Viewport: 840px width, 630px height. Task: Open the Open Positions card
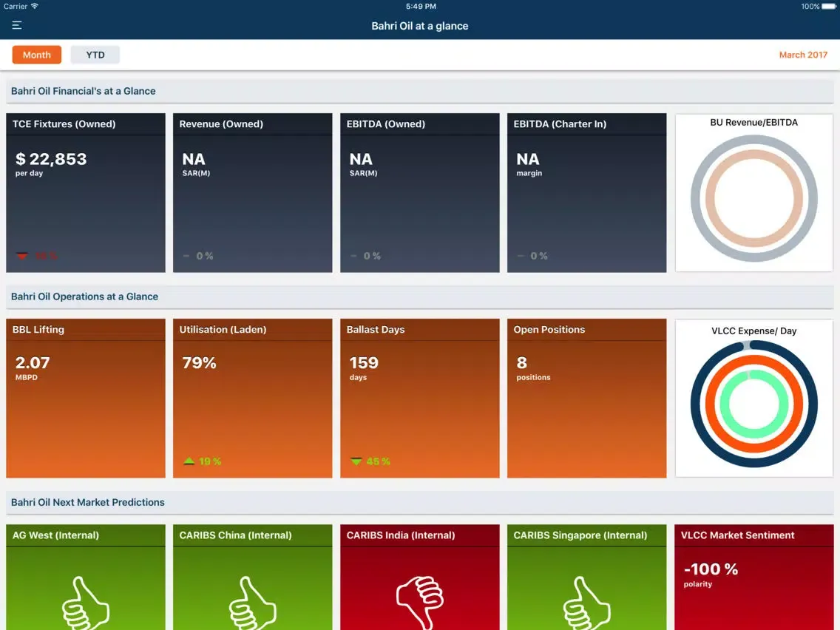[x=586, y=398]
